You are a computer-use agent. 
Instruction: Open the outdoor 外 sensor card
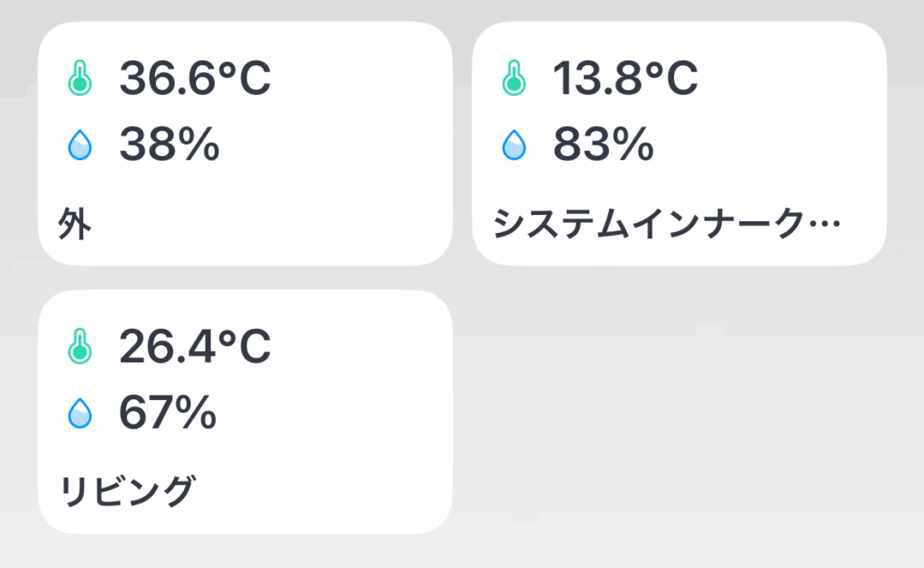click(245, 144)
